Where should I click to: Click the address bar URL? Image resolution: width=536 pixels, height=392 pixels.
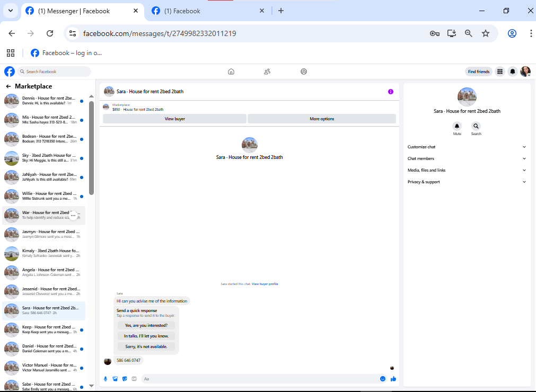pos(159,33)
